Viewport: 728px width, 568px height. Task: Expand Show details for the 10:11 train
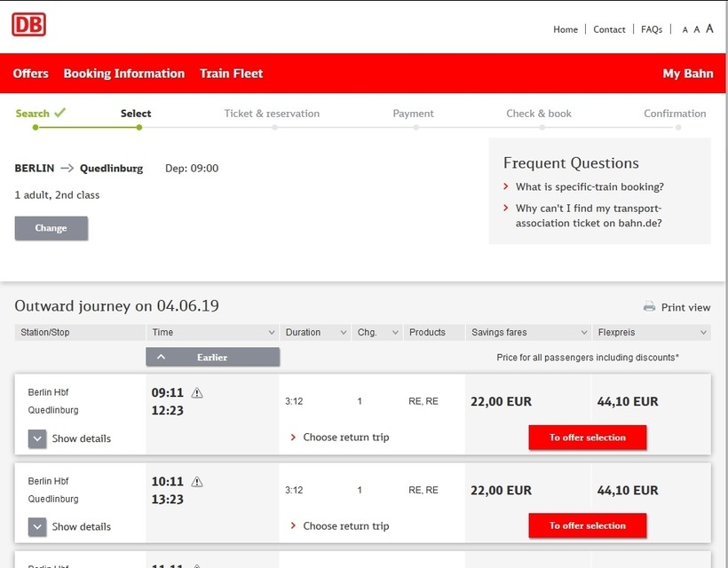pyautogui.click(x=37, y=526)
